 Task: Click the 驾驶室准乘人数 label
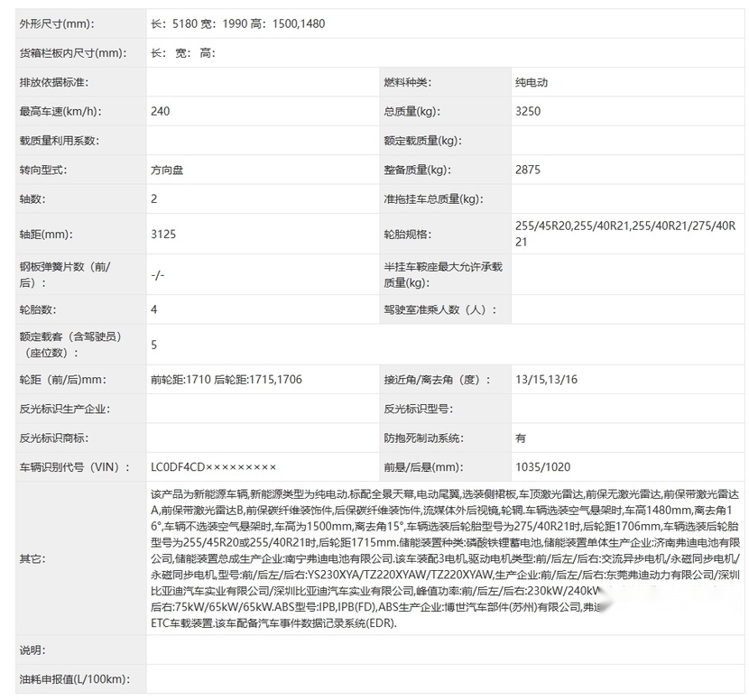click(440, 309)
